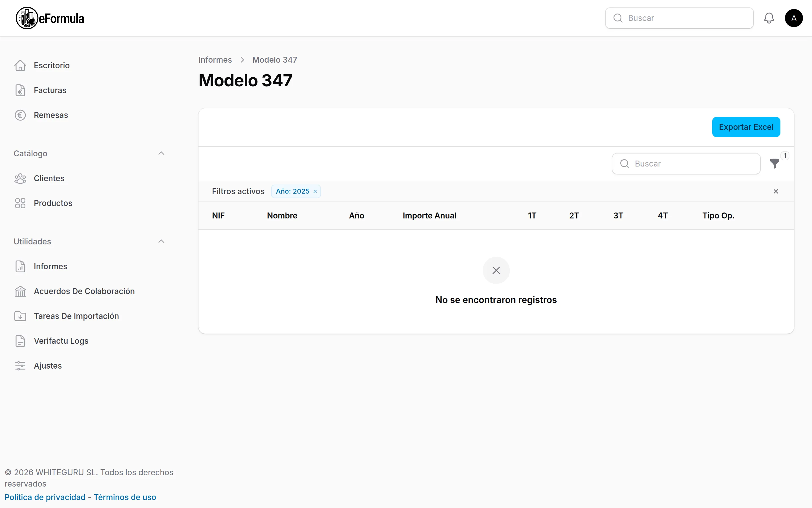Click the Nombre column header
This screenshot has width=812, height=508.
pos(282,216)
